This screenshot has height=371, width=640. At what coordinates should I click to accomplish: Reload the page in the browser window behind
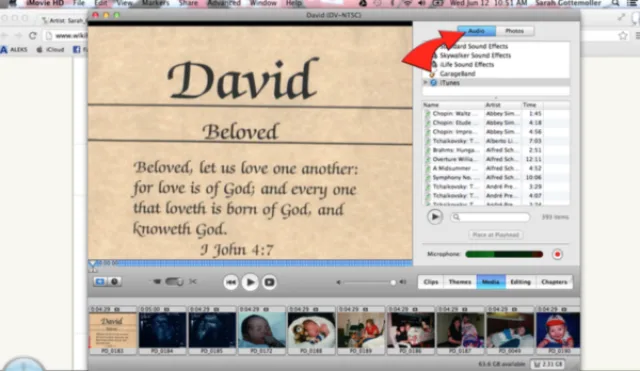33,36
